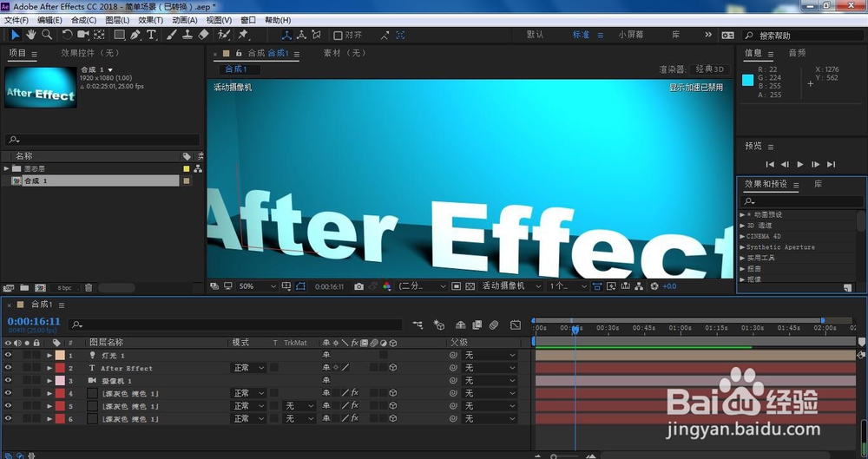Select the Pen tool
The image size is (868, 459).
(x=135, y=35)
